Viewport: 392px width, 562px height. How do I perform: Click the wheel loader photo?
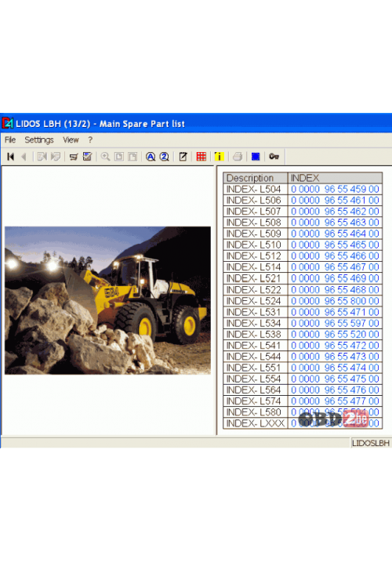107,300
